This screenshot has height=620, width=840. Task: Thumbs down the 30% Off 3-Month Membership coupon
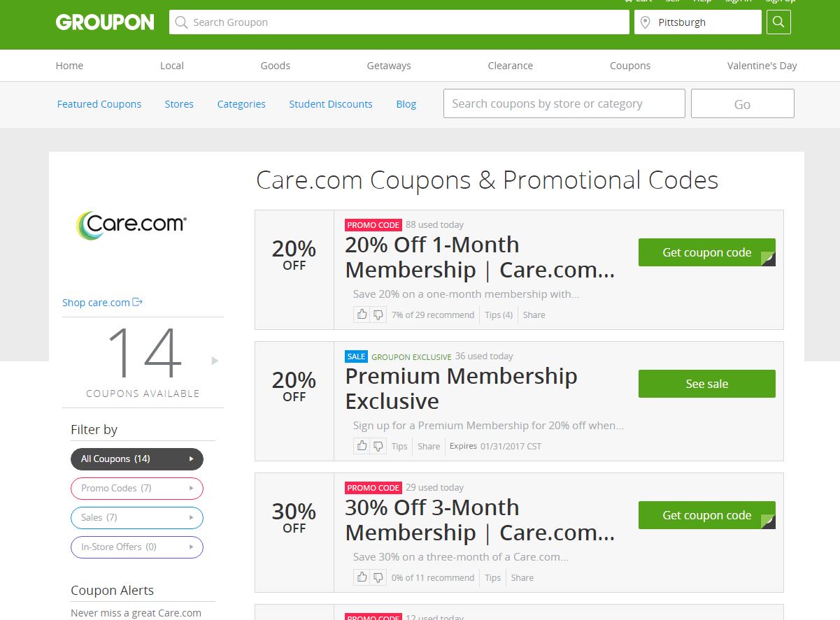point(378,577)
